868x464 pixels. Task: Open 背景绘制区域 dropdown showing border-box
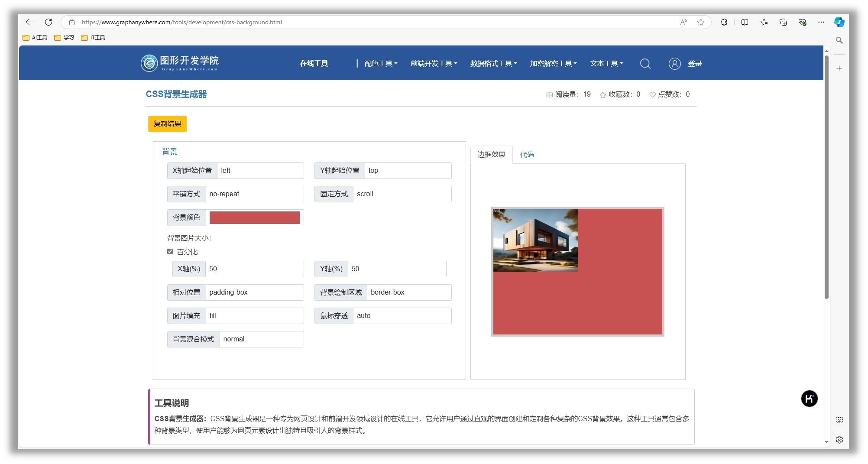click(409, 292)
